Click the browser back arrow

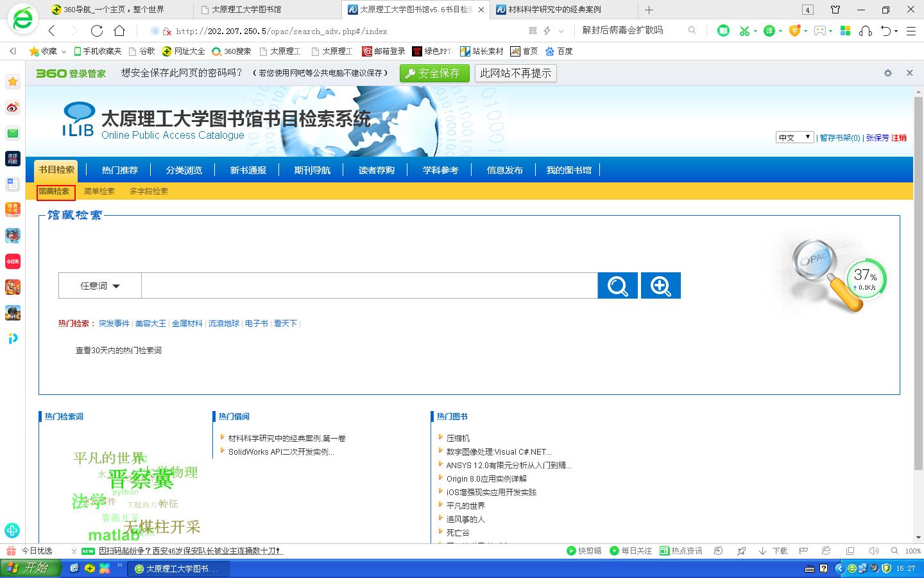coord(52,31)
